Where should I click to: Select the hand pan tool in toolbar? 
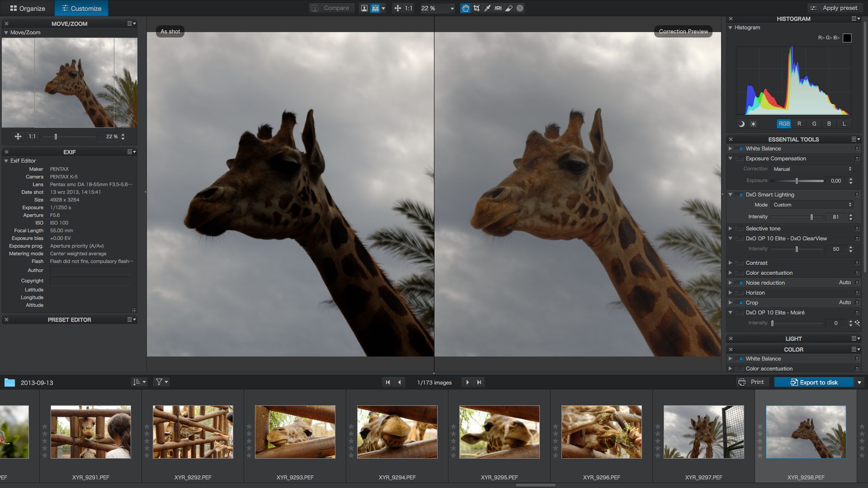click(465, 8)
